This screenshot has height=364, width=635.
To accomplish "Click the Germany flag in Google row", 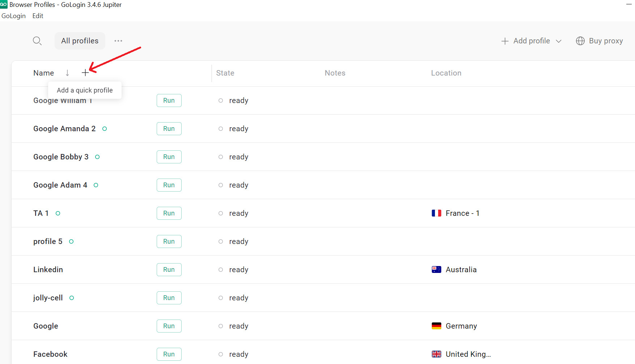I will tap(436, 326).
